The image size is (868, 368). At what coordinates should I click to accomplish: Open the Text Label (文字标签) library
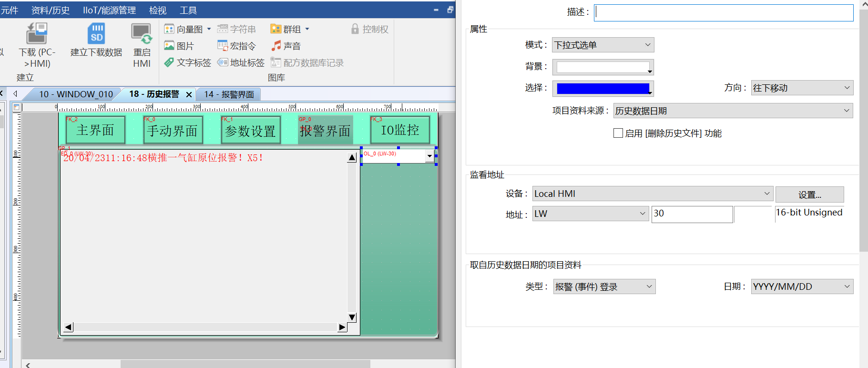pos(187,63)
